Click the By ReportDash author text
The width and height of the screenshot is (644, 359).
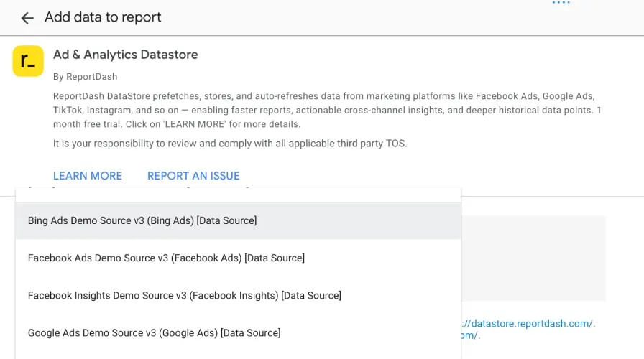tap(85, 77)
